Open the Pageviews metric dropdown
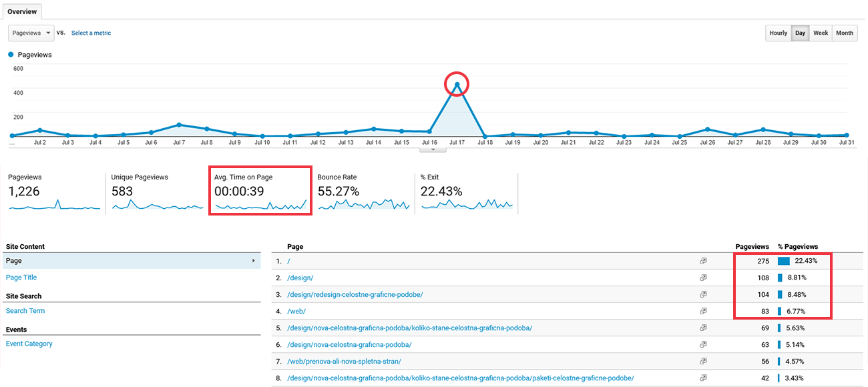This screenshot has width=868, height=387. click(x=31, y=33)
